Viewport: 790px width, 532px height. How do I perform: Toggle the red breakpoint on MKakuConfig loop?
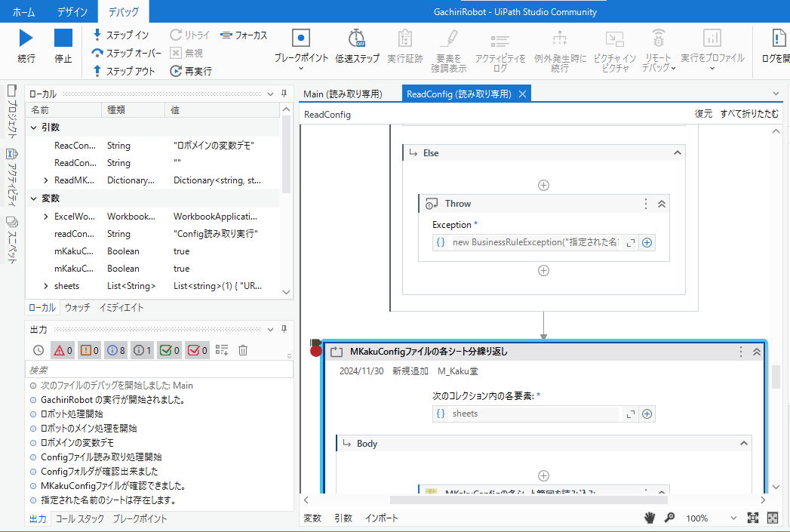[x=316, y=351]
